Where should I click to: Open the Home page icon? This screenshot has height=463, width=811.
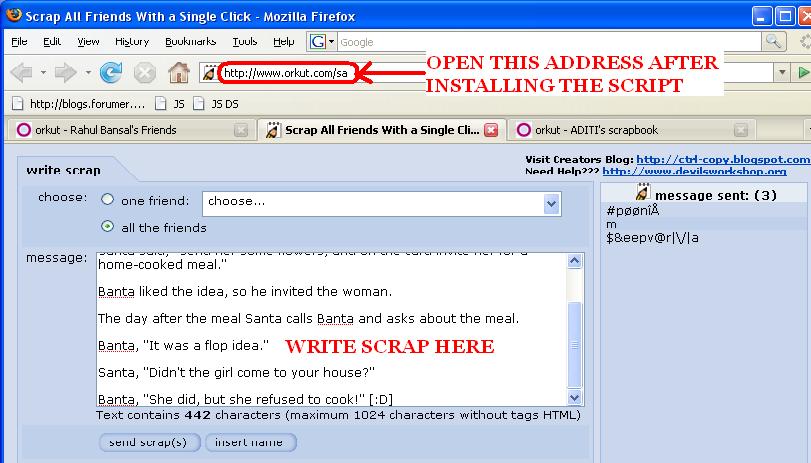tap(178, 72)
